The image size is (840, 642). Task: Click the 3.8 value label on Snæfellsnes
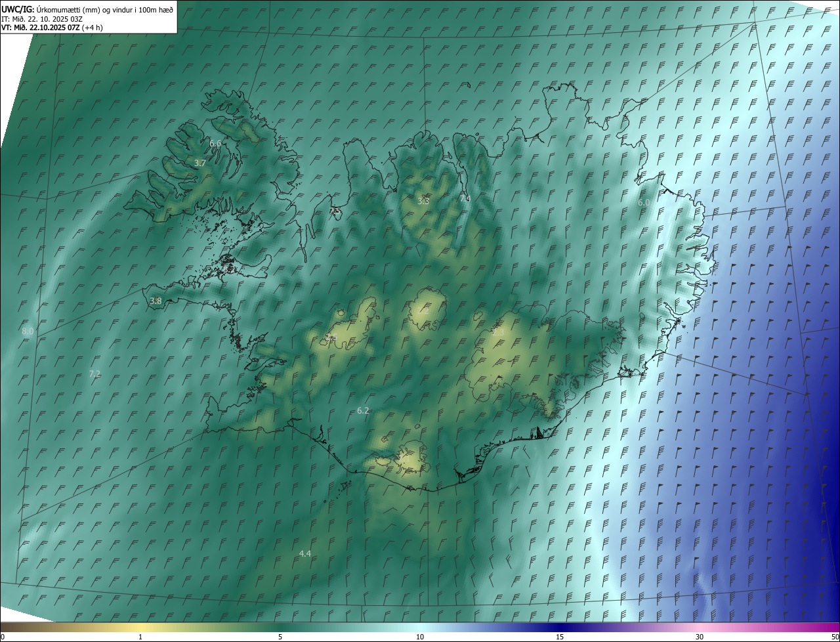pos(156,301)
